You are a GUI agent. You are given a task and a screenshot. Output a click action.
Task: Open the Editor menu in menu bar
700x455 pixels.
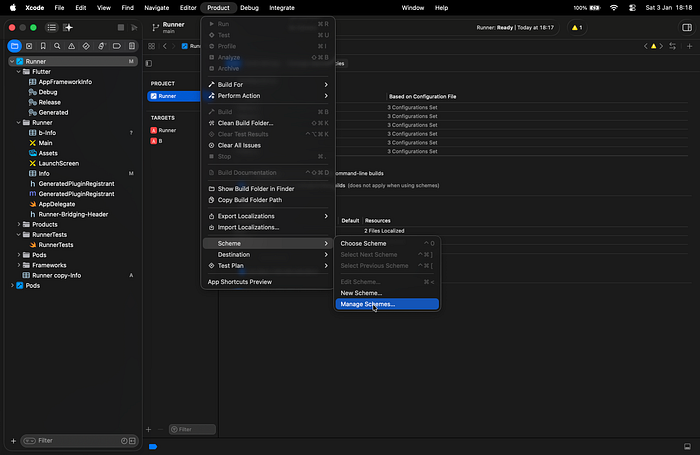pyautogui.click(x=188, y=8)
